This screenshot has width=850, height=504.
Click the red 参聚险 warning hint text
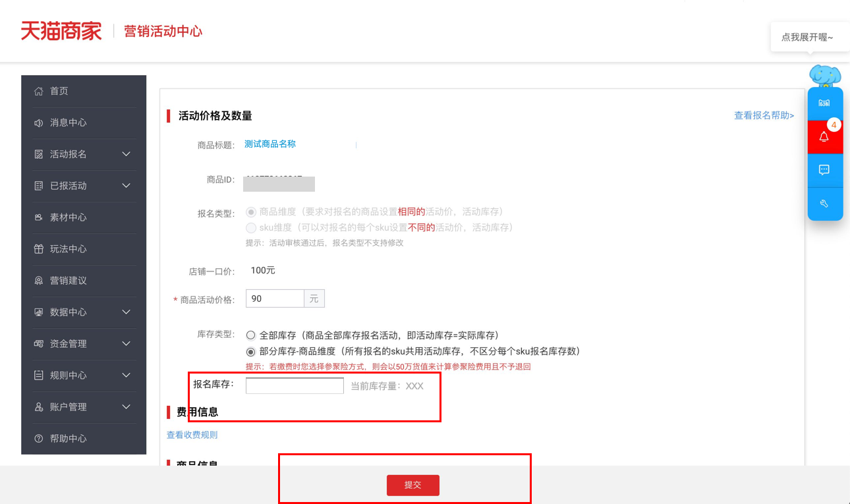388,367
